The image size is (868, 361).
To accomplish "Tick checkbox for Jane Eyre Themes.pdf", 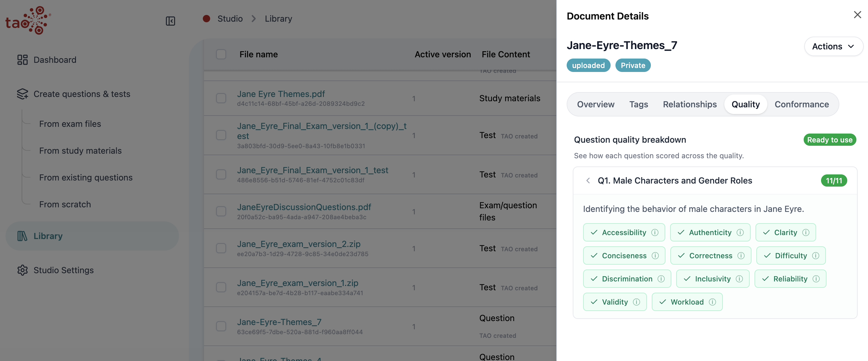I will pyautogui.click(x=221, y=98).
